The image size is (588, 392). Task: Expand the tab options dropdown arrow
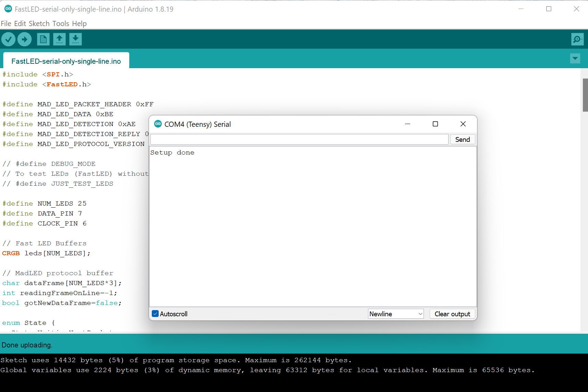coord(575,59)
